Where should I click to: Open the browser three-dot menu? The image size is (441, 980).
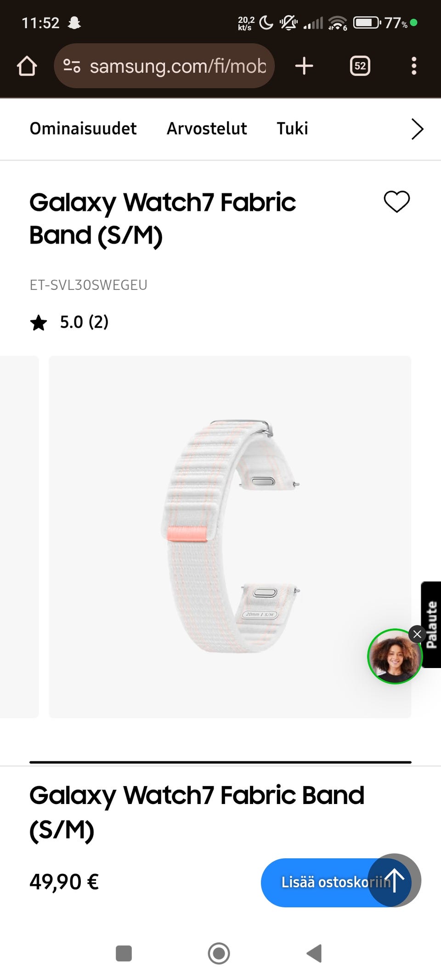414,66
